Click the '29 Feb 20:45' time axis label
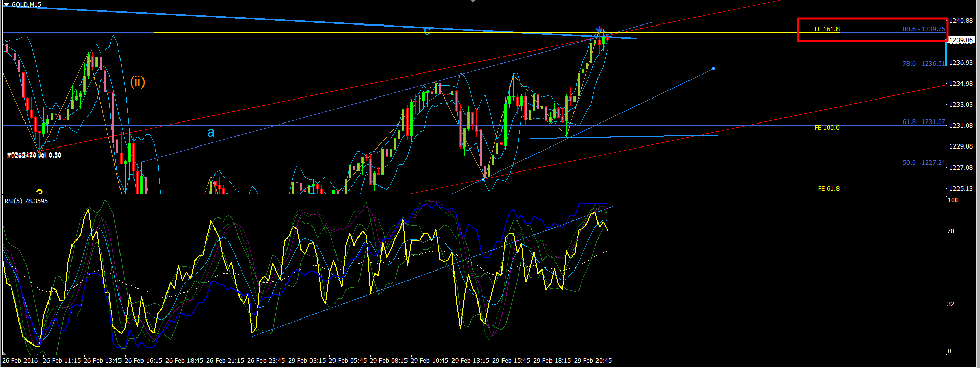This screenshot has width=980, height=368. pos(593,361)
